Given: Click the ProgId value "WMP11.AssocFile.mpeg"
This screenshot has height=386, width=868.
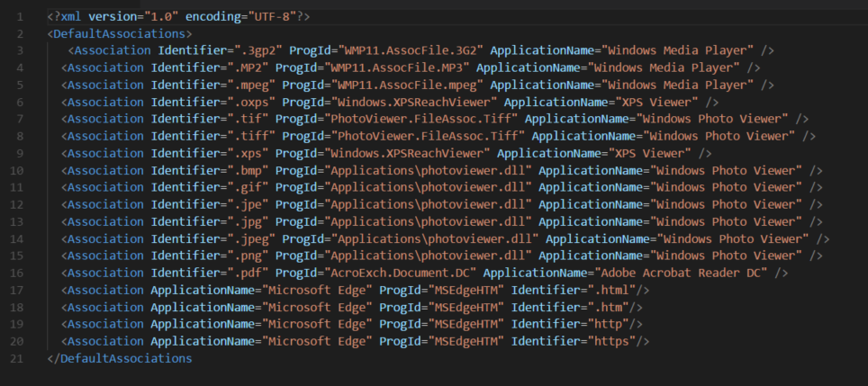Looking at the screenshot, I should (x=407, y=85).
